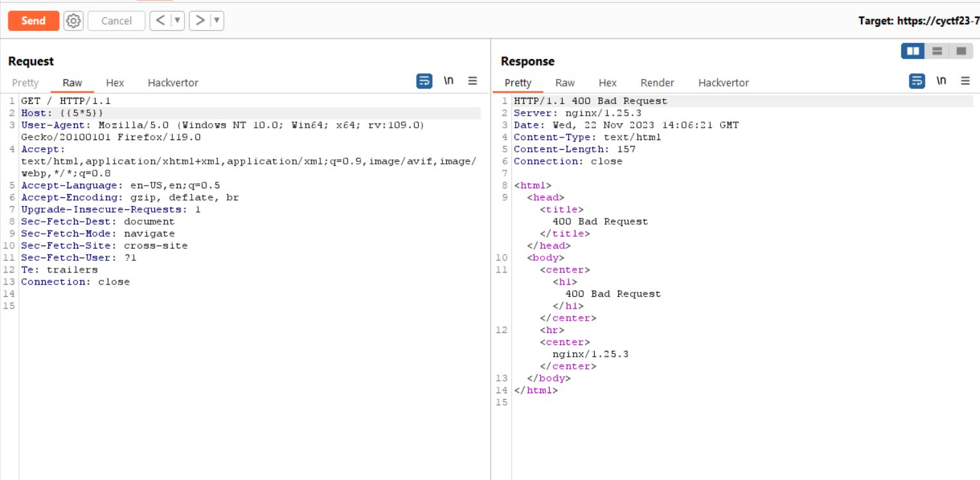Select the Request Raw tab
Screen dimensions: 980x480
[72, 83]
